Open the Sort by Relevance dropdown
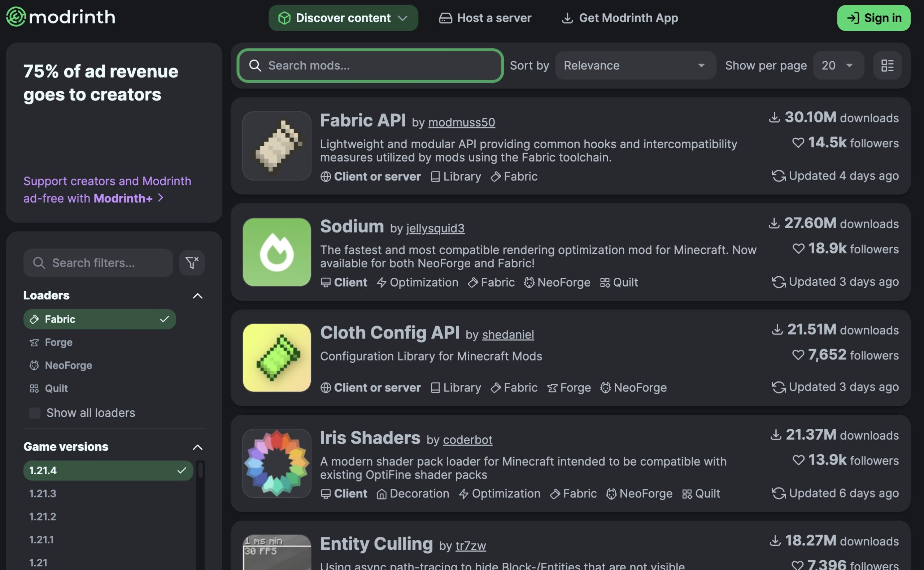The image size is (924, 570). coord(636,66)
